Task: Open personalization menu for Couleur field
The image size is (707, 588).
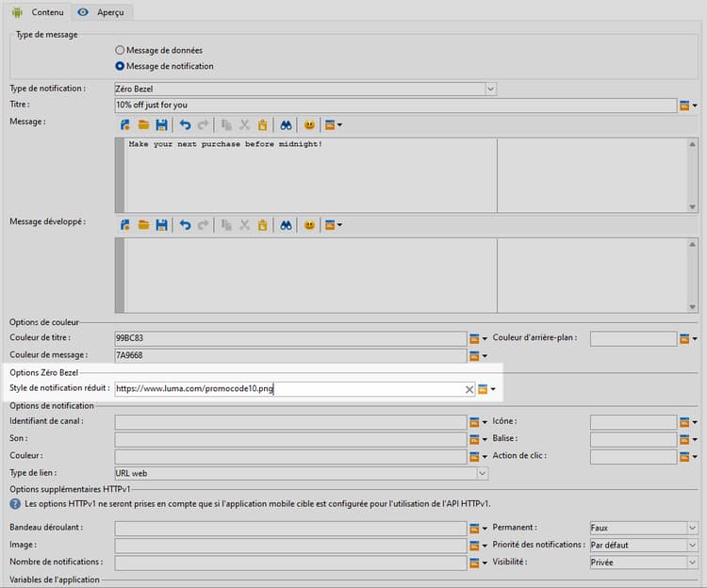Action: 478,457
